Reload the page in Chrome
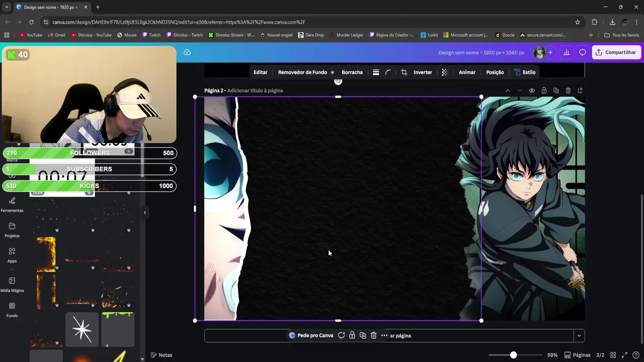 point(31,22)
